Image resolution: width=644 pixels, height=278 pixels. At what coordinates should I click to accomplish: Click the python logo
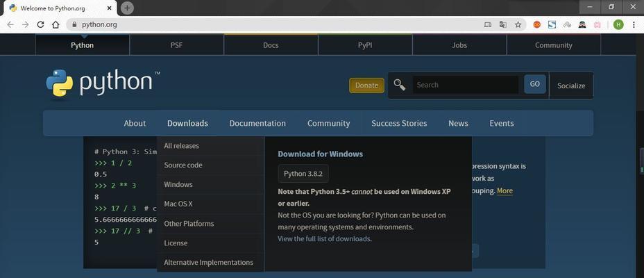click(x=103, y=83)
